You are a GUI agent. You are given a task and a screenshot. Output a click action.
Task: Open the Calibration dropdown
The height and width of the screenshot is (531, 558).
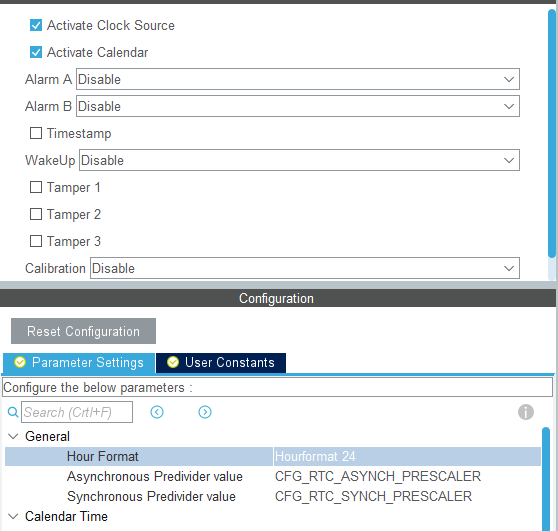[305, 268]
